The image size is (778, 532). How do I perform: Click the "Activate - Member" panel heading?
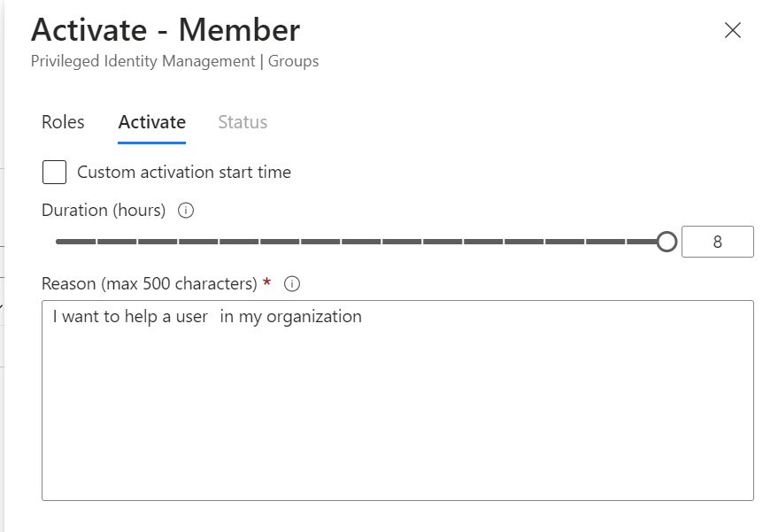166,31
